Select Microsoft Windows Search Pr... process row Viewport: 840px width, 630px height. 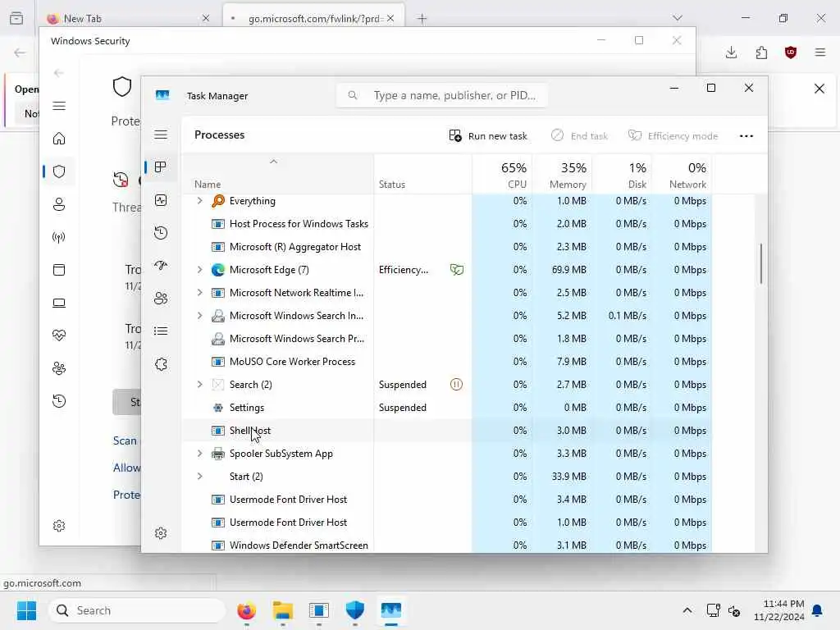click(x=447, y=339)
